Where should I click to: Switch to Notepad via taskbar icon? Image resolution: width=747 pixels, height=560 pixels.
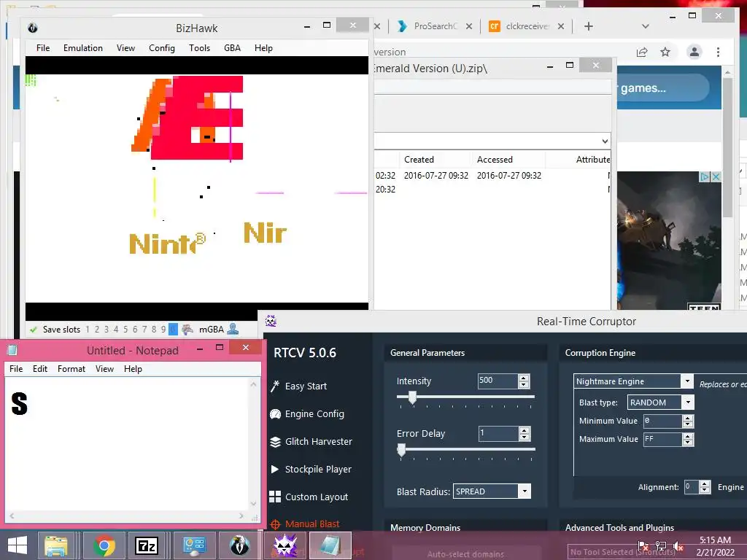coord(330,545)
